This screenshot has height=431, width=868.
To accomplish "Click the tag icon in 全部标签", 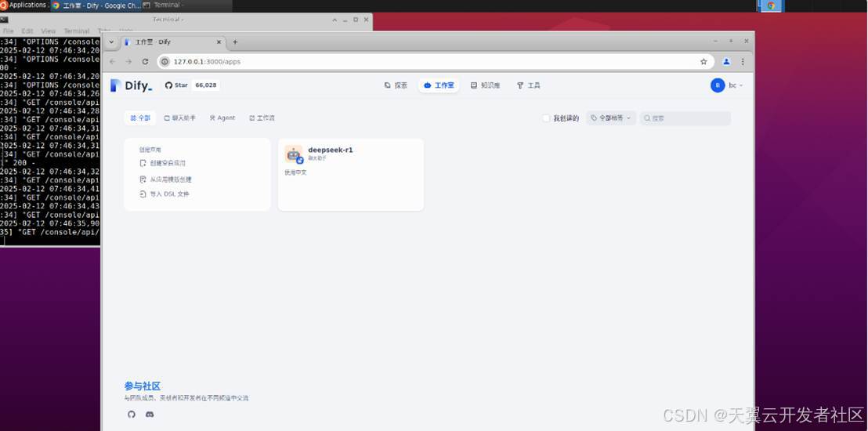I will [594, 118].
